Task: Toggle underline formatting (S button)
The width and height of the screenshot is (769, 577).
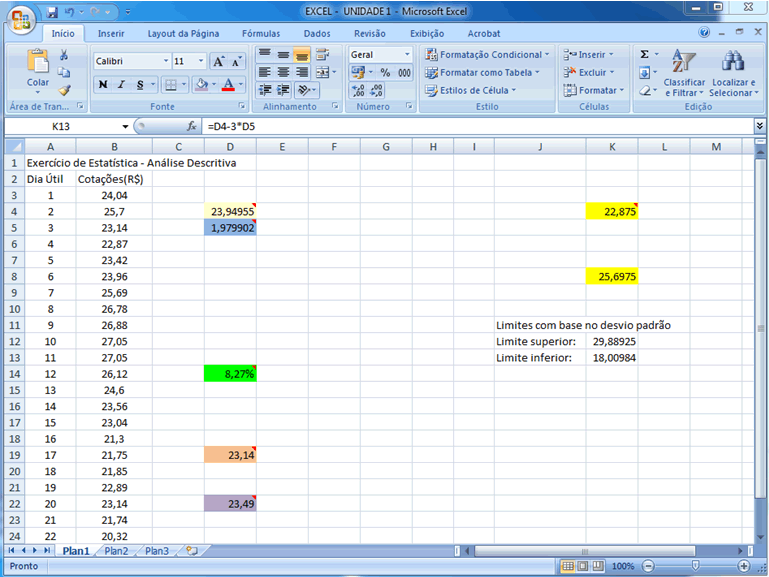Action: 139,85
